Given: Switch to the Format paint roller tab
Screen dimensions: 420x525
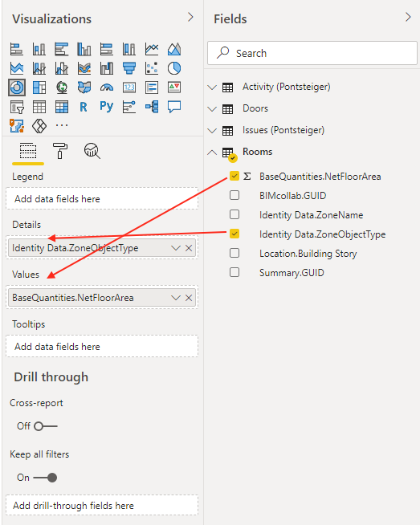Looking at the screenshot, I should click(x=60, y=151).
